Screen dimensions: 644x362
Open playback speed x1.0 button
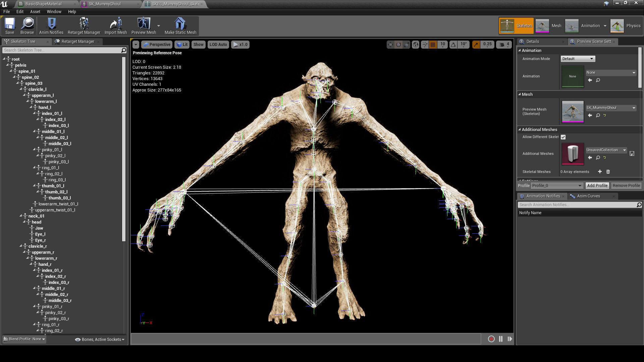(x=240, y=45)
